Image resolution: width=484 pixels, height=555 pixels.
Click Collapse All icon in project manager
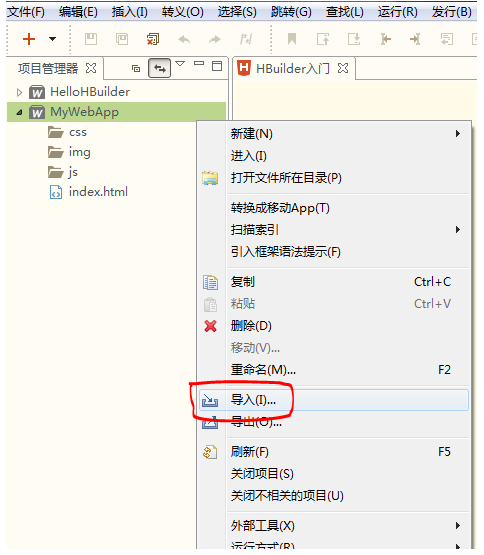(x=136, y=68)
